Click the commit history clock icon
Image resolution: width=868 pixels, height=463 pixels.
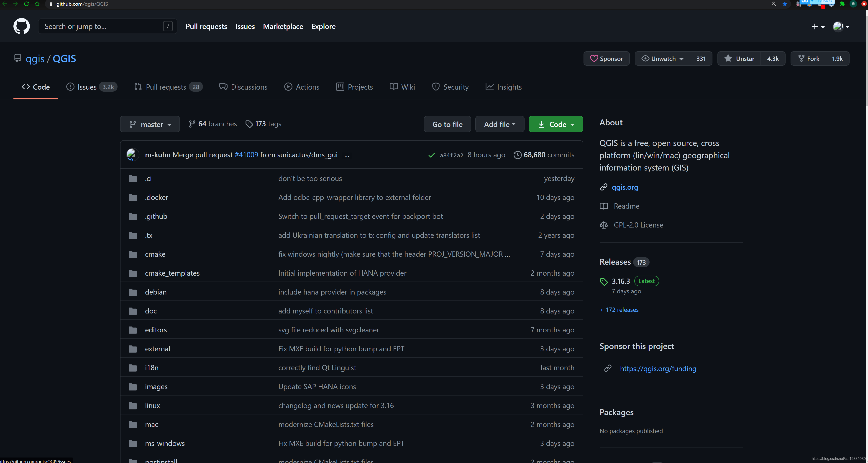pos(517,155)
